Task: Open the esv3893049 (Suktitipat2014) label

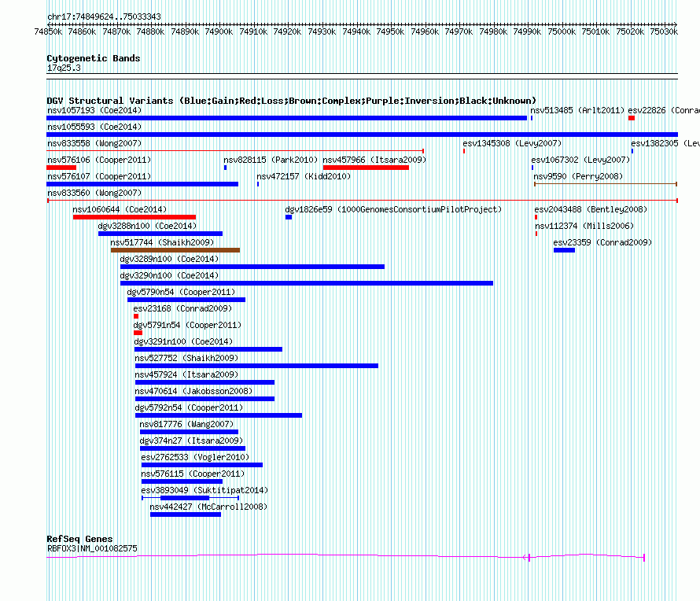Action: [x=204, y=490]
